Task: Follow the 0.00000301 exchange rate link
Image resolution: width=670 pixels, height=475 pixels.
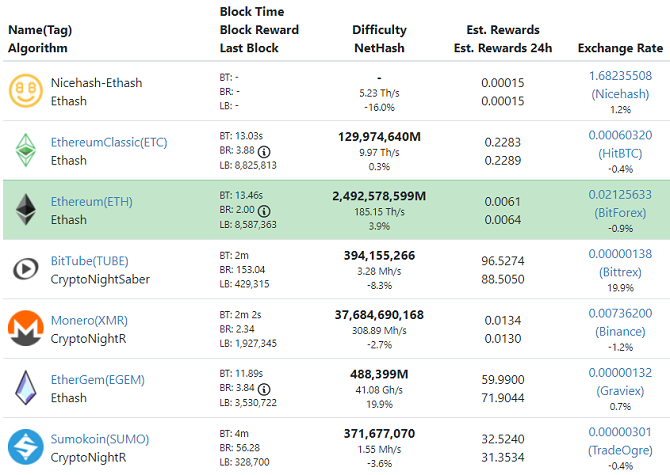Action: 620,432
